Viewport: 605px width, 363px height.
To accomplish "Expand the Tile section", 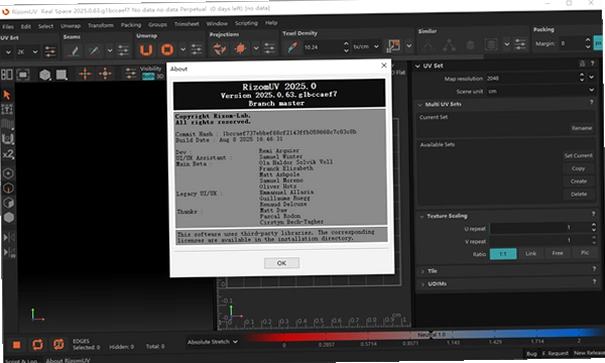I will [x=423, y=272].
